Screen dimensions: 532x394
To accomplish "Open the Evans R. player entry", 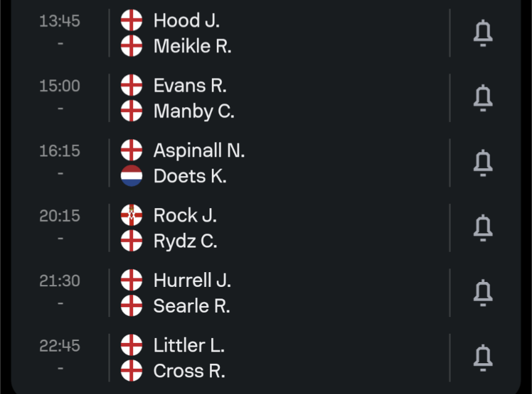I will 190,85.
